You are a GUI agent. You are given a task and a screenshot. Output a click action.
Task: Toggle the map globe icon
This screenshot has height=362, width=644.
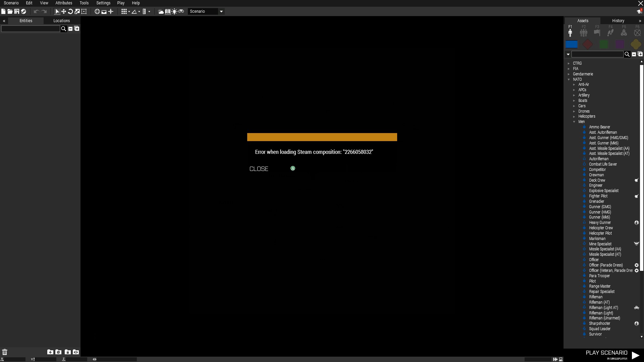[x=97, y=11]
